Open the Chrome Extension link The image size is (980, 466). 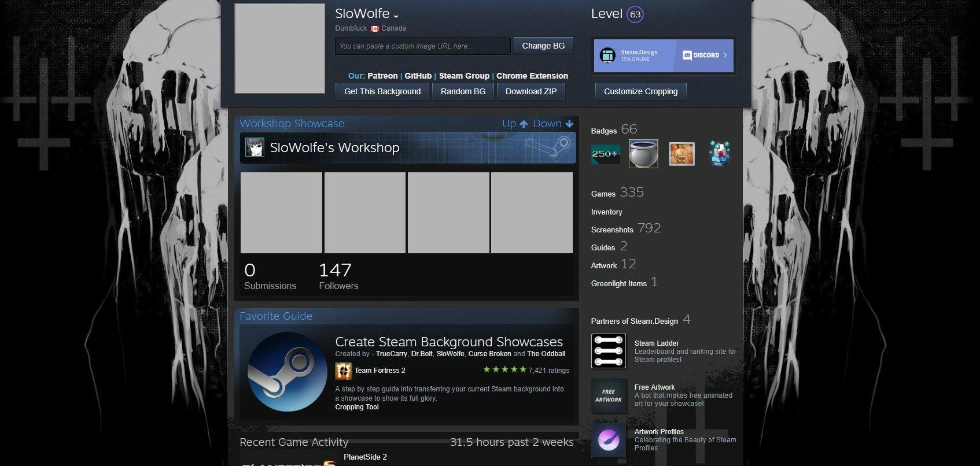(x=532, y=76)
